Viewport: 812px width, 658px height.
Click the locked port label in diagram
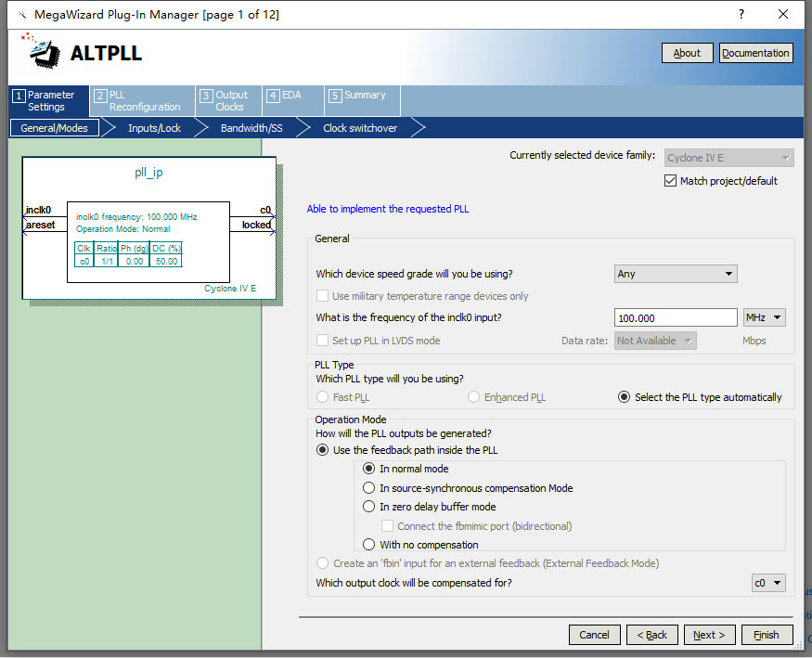(256, 225)
